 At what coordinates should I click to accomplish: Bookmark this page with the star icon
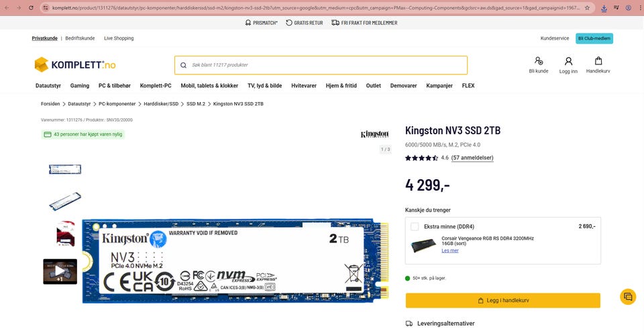click(x=588, y=7)
